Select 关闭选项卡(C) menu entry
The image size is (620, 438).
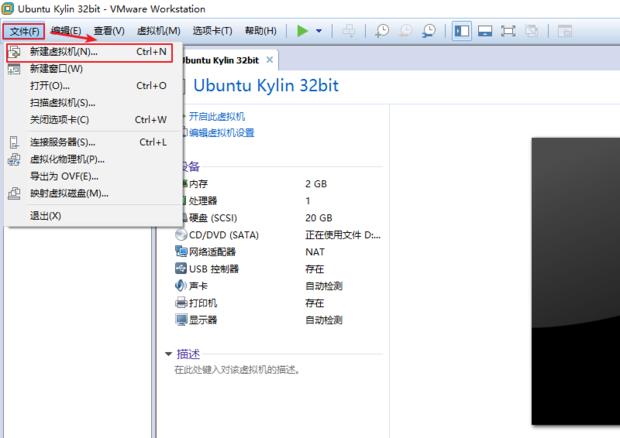point(94,120)
